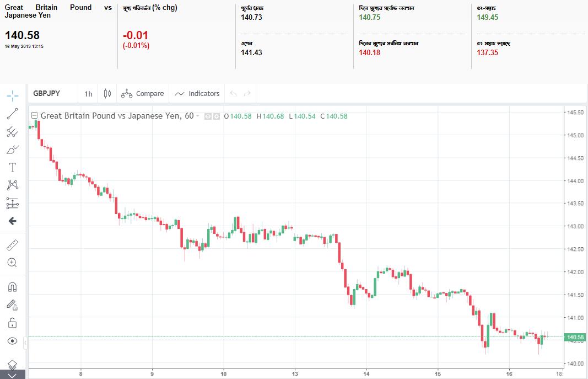
Task: Open the Indicators menu
Action: coord(197,94)
